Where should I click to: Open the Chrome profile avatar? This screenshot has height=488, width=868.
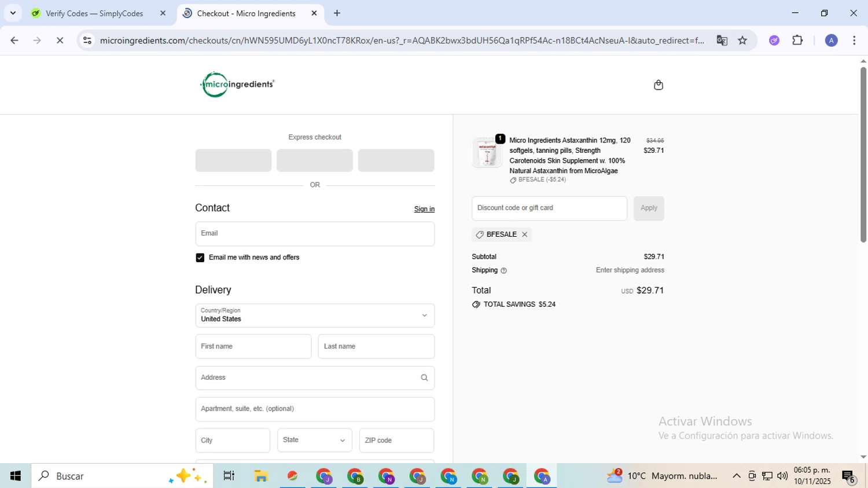[x=831, y=41]
